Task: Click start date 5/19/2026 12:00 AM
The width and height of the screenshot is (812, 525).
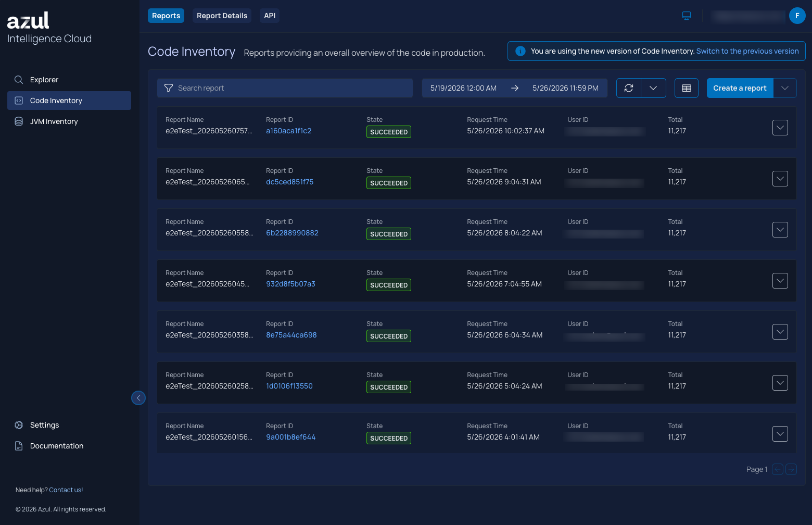Action: [463, 88]
